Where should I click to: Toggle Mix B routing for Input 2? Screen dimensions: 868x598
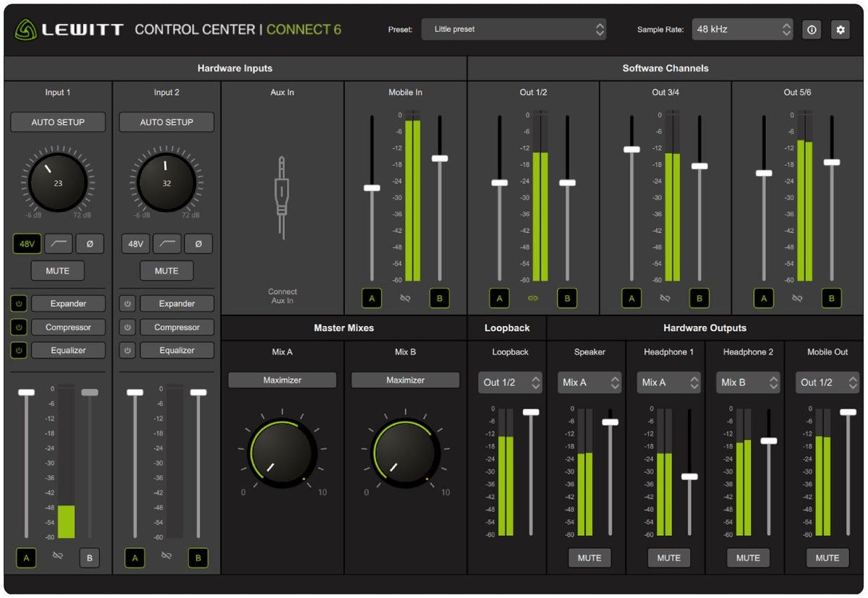198,558
